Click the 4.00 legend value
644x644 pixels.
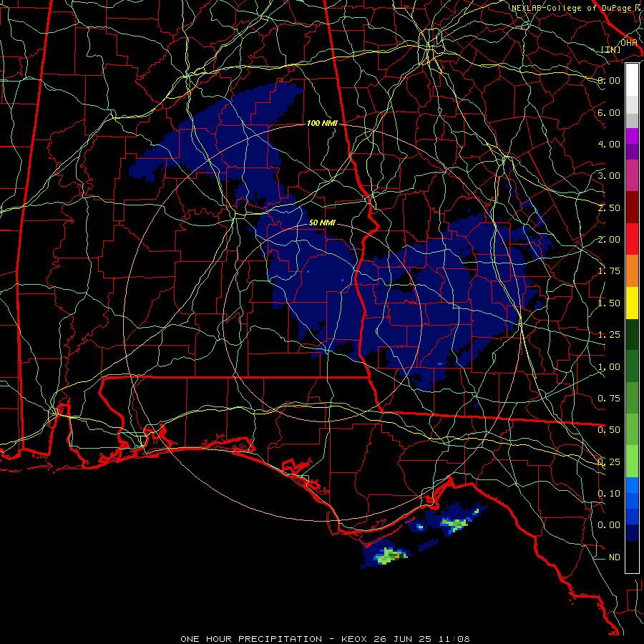tap(609, 144)
